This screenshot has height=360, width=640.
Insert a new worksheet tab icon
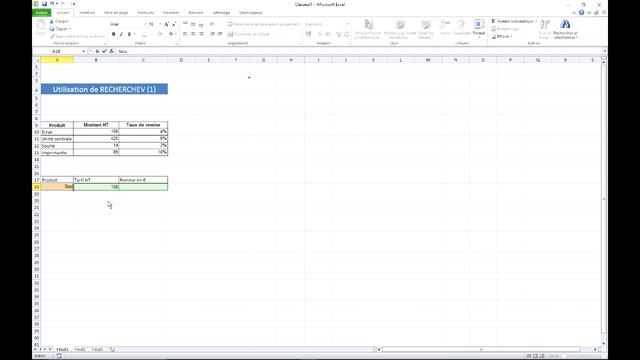click(x=112, y=349)
